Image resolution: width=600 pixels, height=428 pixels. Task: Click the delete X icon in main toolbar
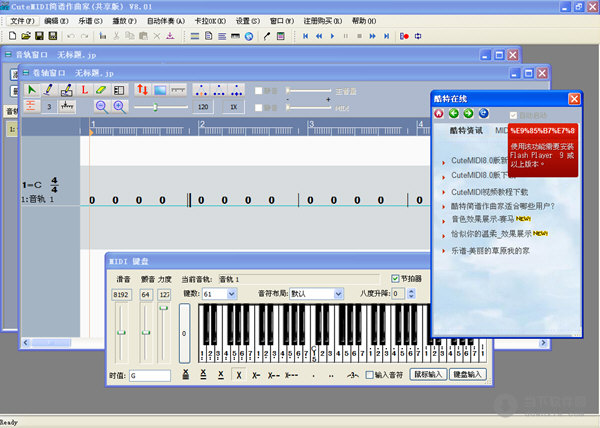point(157,36)
